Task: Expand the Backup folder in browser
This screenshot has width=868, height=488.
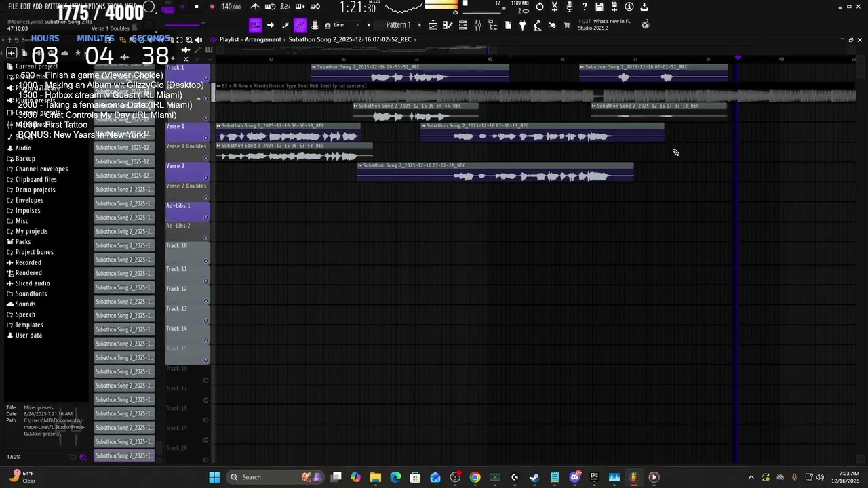Action: 25,159
